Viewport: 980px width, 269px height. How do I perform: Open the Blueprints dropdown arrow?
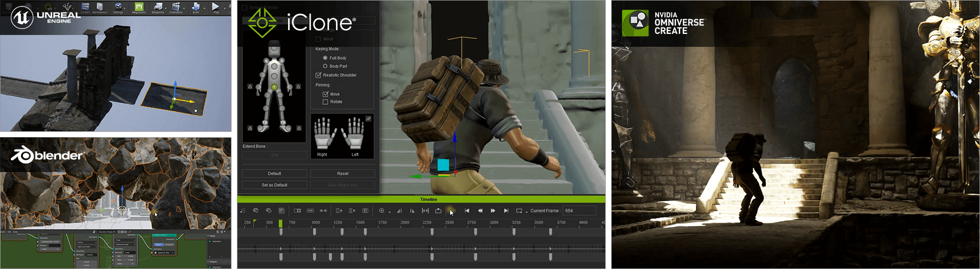[x=165, y=7]
